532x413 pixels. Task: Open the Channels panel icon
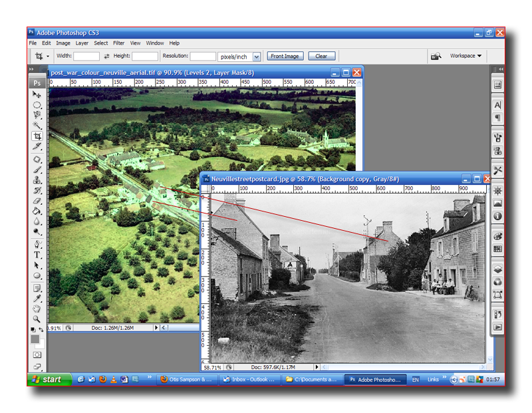coord(497,282)
